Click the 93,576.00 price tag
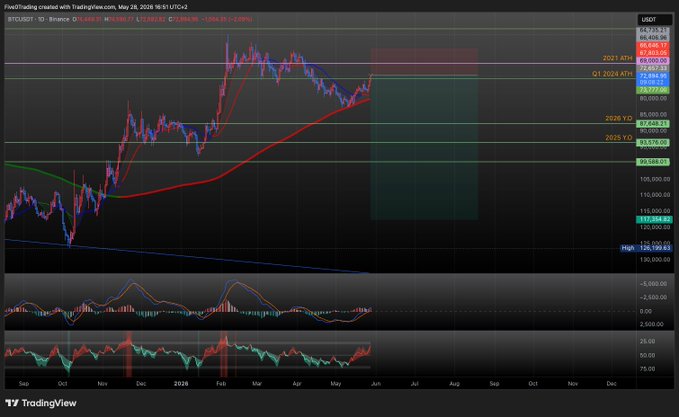 click(653, 142)
